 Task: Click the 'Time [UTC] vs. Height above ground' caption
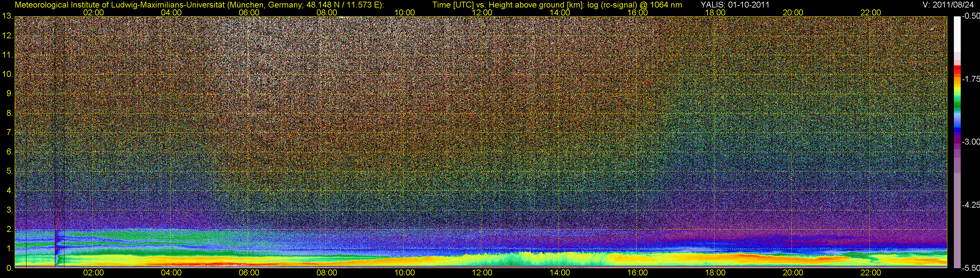557,5
